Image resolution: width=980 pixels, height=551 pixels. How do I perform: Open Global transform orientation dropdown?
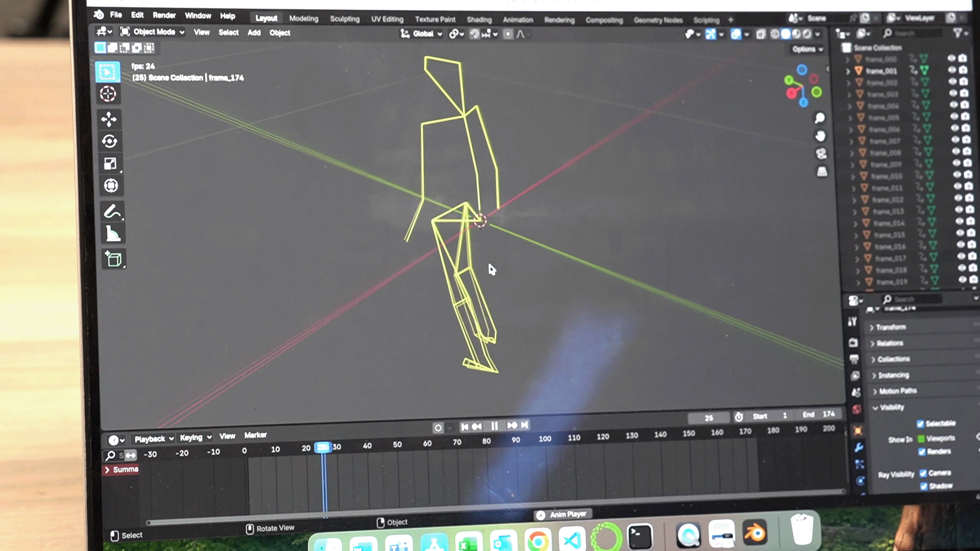(x=422, y=34)
